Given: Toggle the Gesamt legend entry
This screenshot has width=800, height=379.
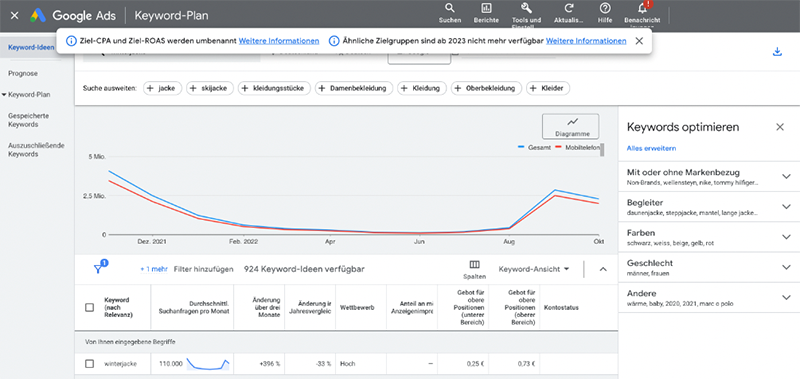Looking at the screenshot, I should tap(534, 147).
